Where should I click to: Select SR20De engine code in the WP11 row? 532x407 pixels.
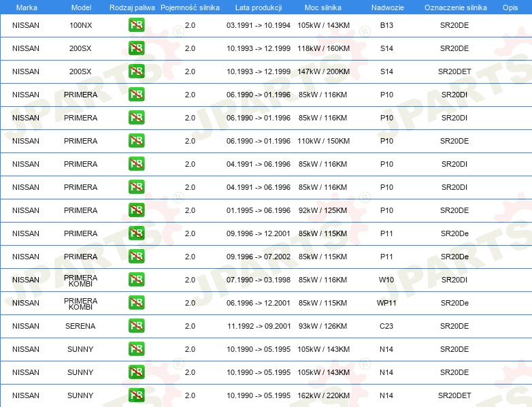tap(454, 303)
